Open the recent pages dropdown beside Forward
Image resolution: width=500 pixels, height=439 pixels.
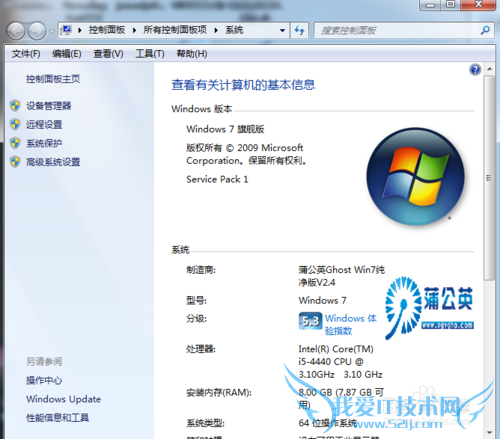click(x=52, y=31)
